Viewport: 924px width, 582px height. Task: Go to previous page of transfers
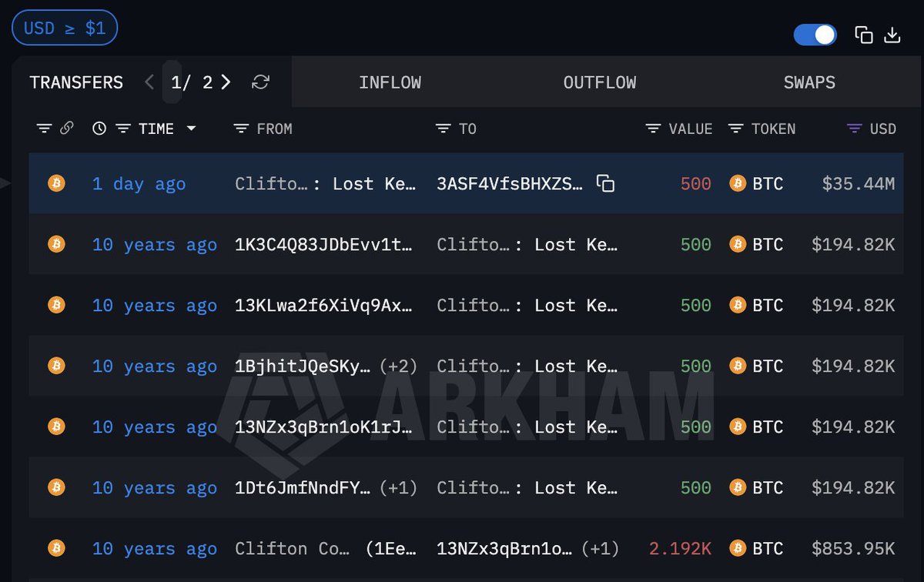click(149, 82)
